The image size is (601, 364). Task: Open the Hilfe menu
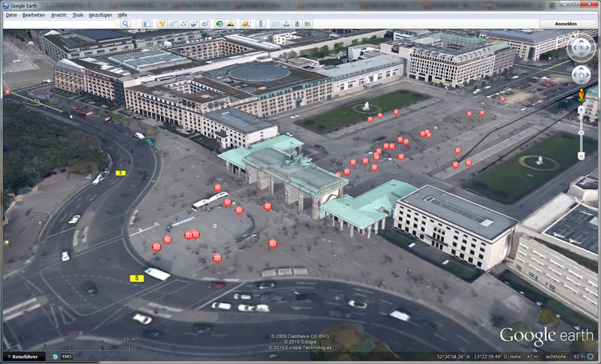pyautogui.click(x=122, y=15)
